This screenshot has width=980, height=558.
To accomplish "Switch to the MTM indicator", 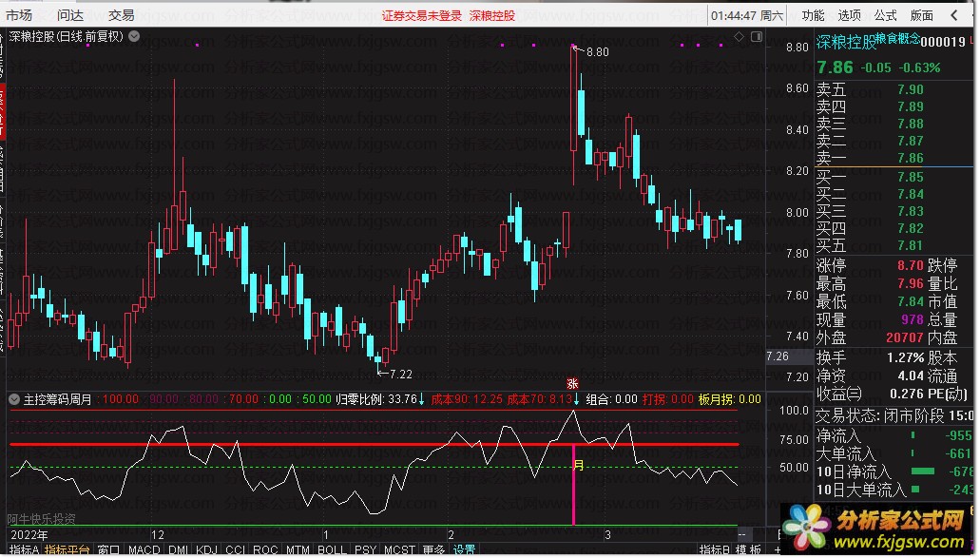I will coord(298,549).
